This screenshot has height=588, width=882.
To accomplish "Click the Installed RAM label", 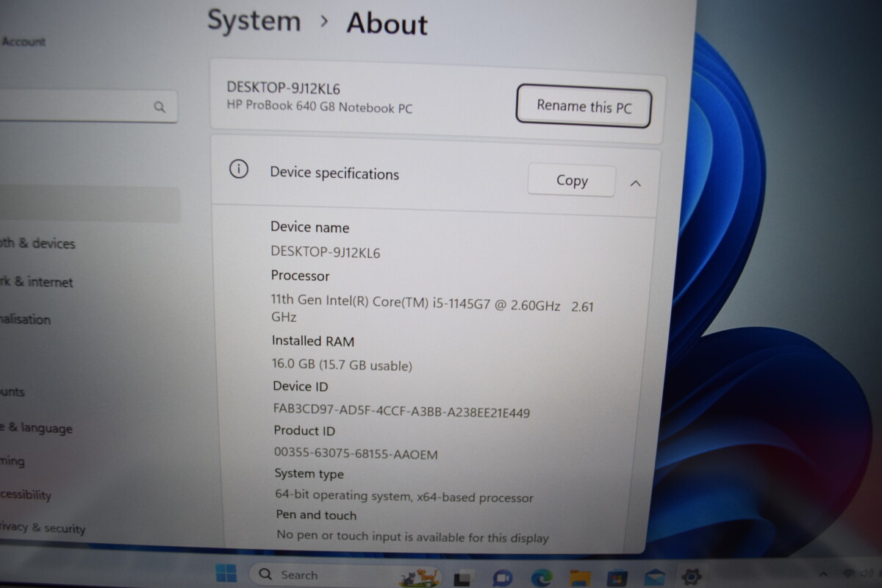I will [x=313, y=341].
